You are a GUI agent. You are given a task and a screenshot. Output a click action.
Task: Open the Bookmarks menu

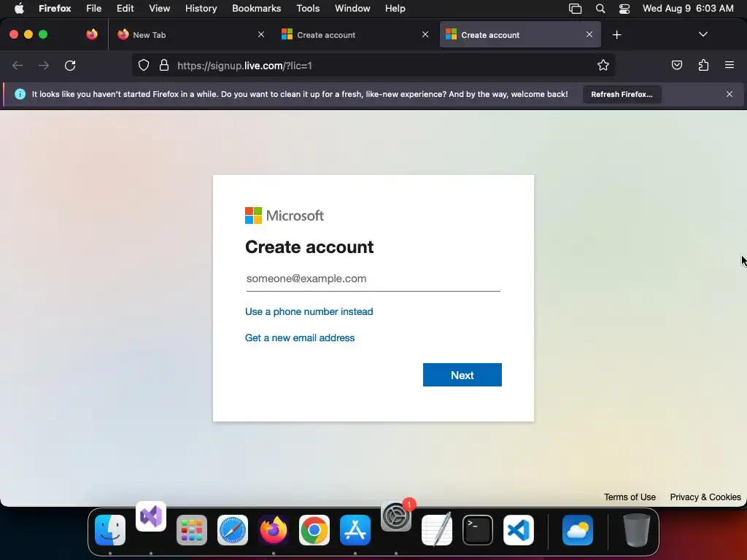click(256, 8)
